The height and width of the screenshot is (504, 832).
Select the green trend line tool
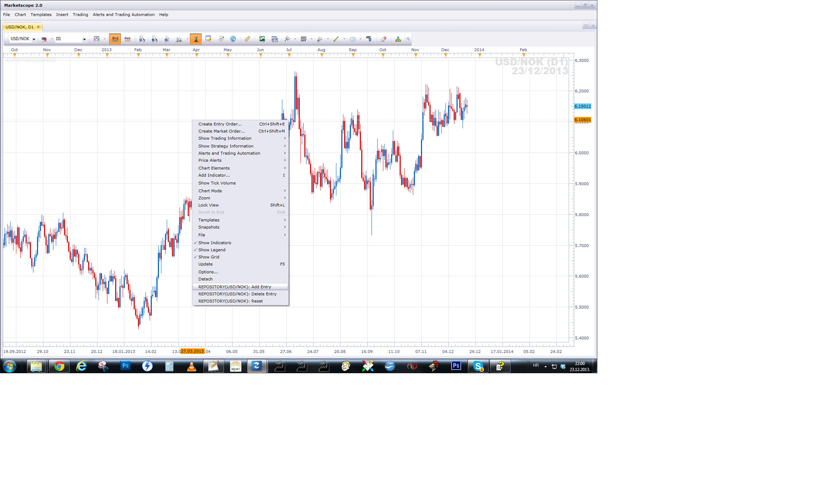click(336, 39)
